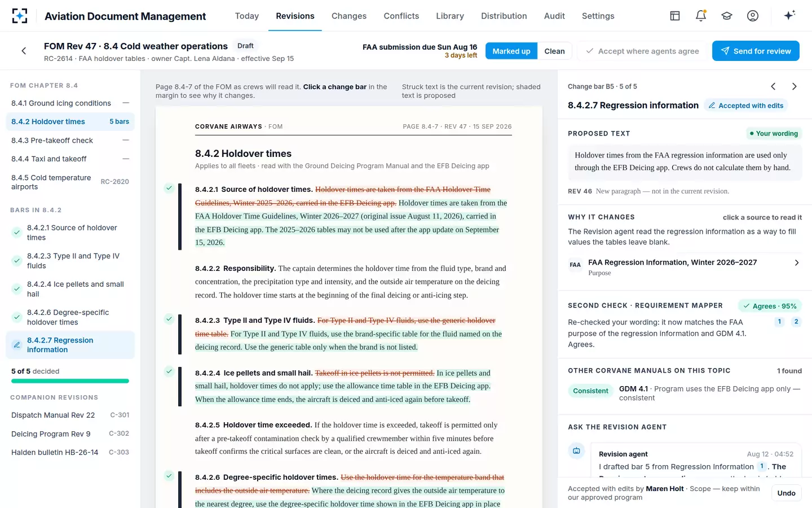Undo the accepted edit
This screenshot has width=812, height=508.
point(786,493)
